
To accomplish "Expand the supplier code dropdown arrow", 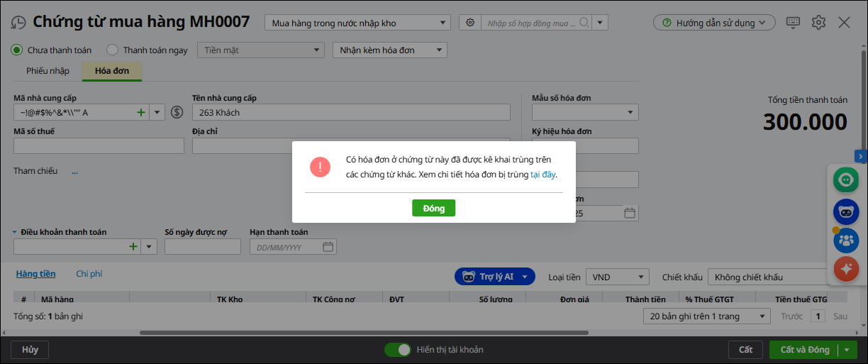I will 157,112.
